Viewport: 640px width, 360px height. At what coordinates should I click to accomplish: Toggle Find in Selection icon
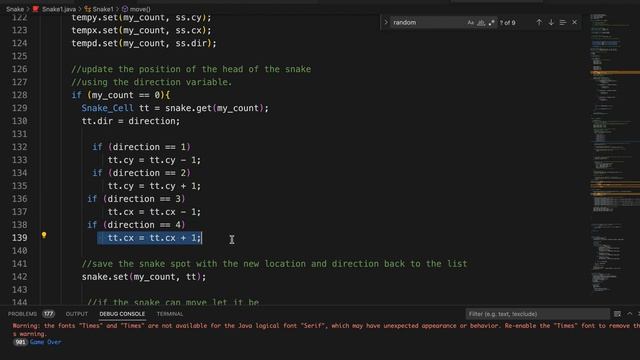point(563,23)
